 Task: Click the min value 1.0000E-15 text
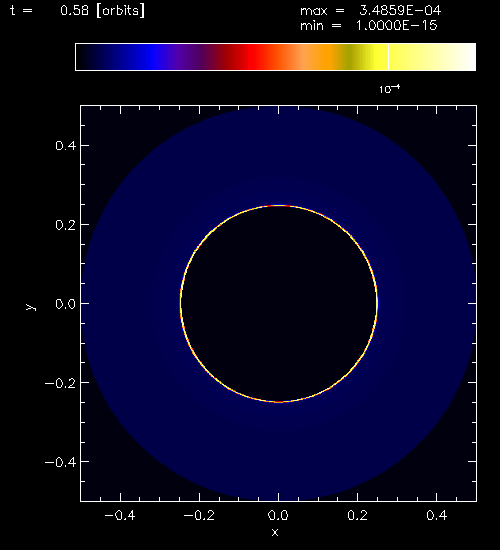[397, 26]
